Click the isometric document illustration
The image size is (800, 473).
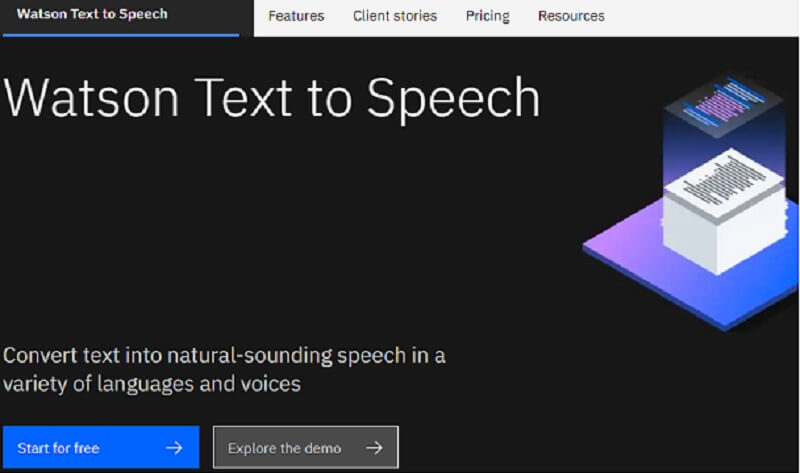point(691,203)
